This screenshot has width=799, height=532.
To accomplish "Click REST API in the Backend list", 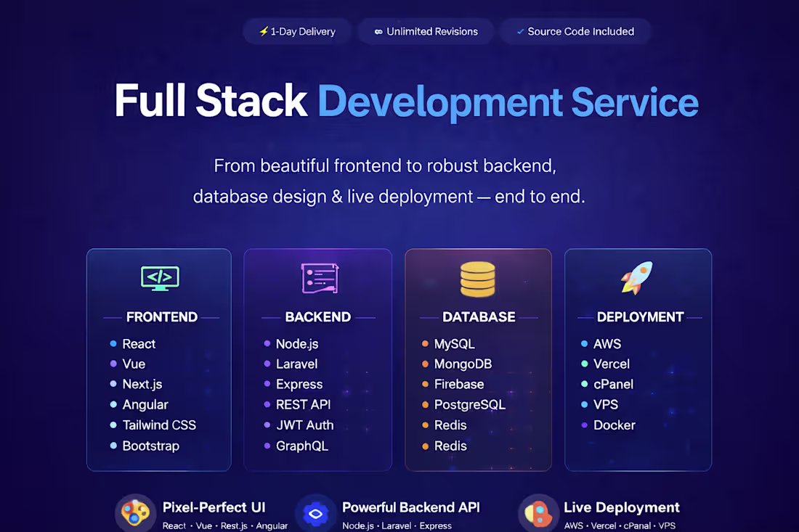I will pyautogui.click(x=303, y=405).
